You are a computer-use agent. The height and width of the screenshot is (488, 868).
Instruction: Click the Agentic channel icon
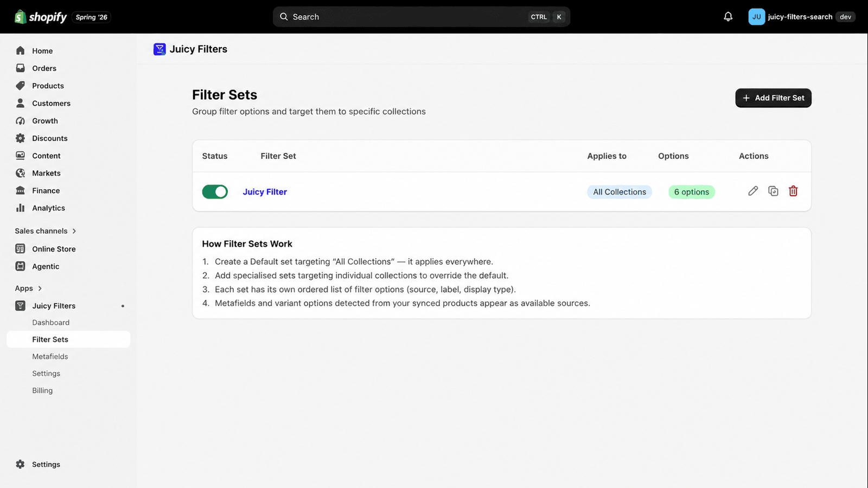click(21, 266)
